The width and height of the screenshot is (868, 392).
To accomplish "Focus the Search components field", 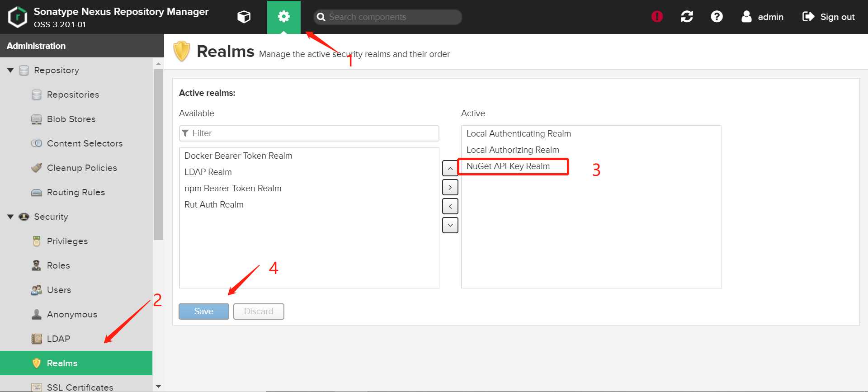I will 388,17.
